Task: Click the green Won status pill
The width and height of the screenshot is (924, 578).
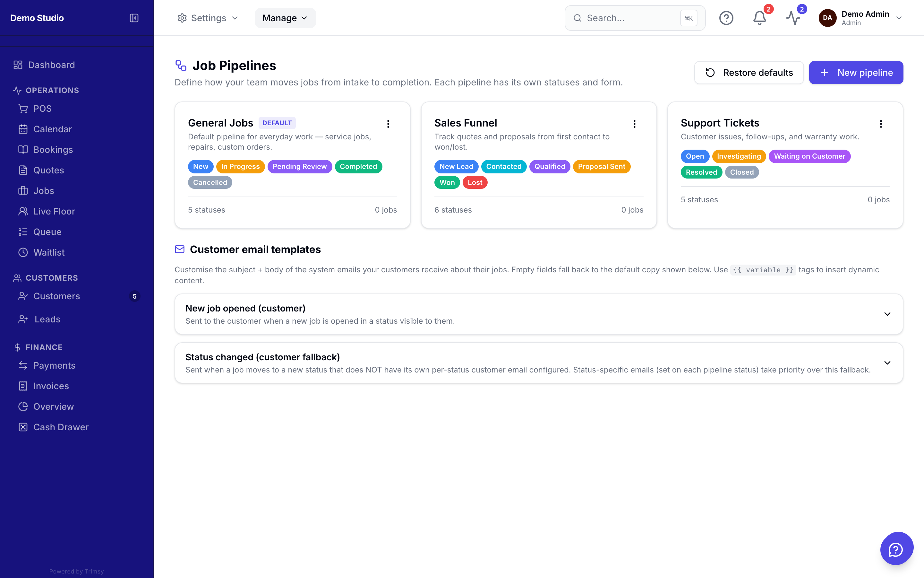Action: point(447,183)
